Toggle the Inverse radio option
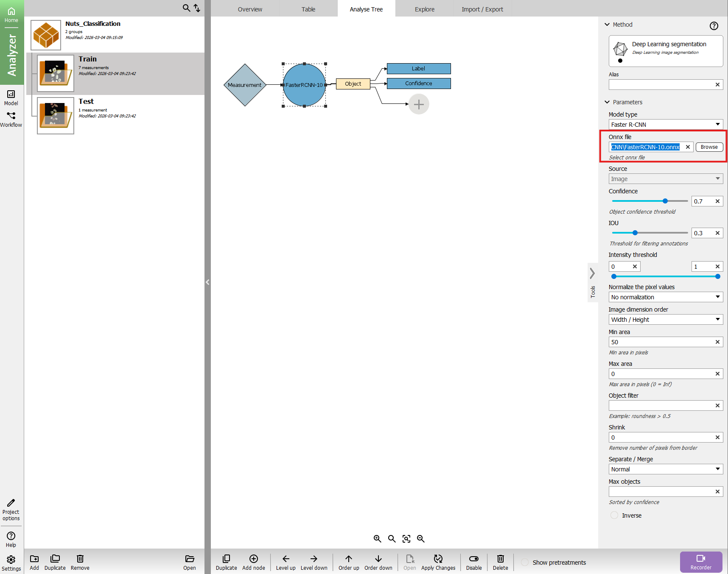This screenshot has width=728, height=574. point(614,515)
